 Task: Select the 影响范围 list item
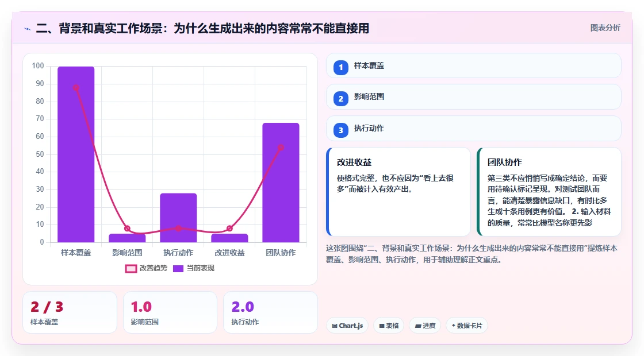coord(474,97)
